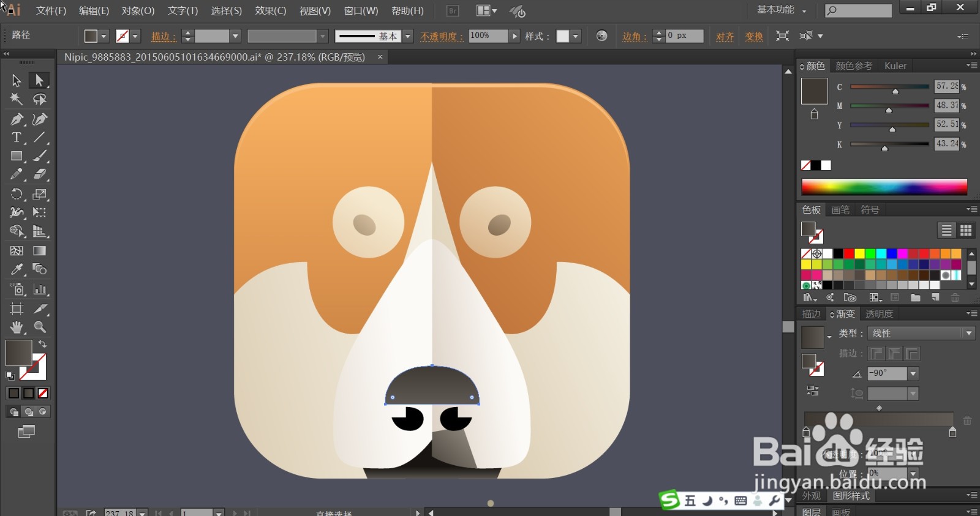Open the 效果(C) menu
Viewport: 980px width, 516px height.
coord(271,11)
